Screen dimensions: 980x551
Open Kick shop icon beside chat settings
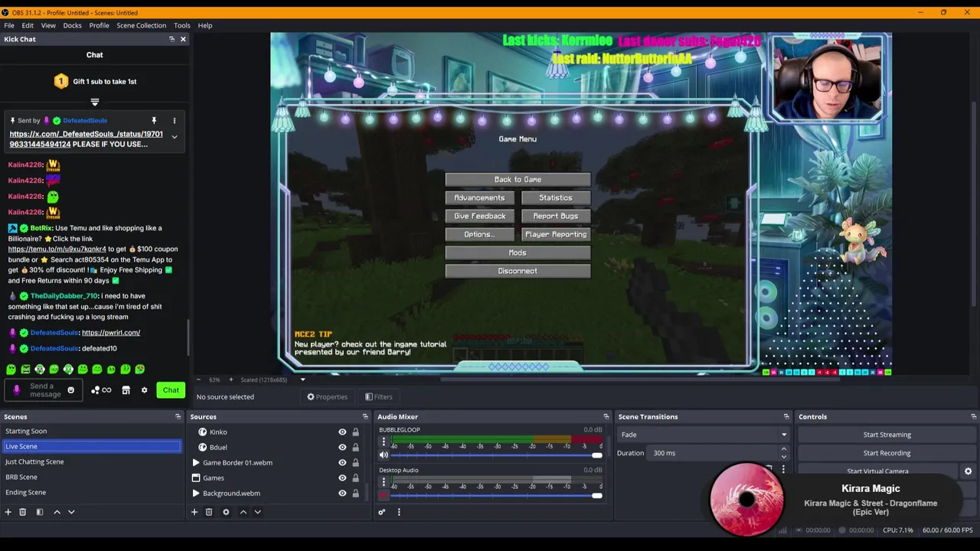point(126,390)
